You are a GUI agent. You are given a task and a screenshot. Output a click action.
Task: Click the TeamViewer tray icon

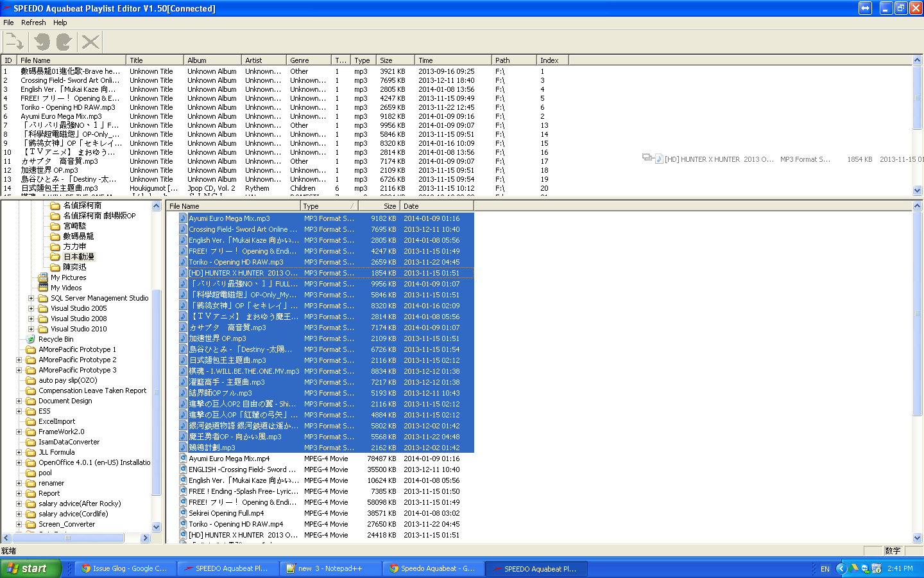coord(865,568)
